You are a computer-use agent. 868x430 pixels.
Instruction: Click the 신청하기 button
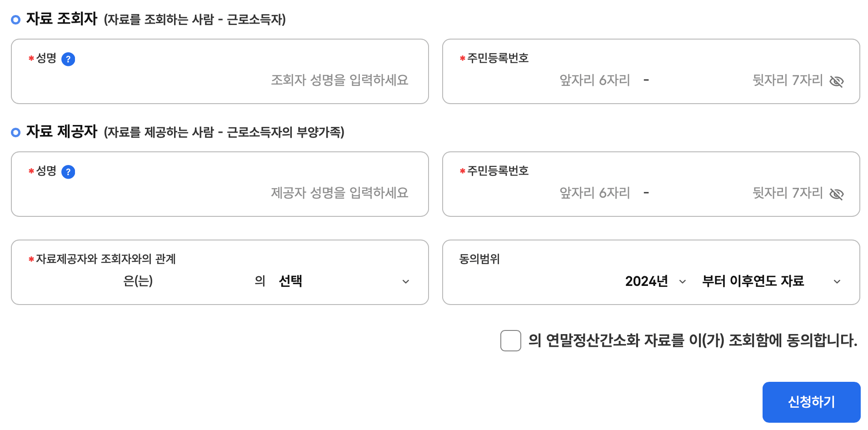pyautogui.click(x=811, y=402)
